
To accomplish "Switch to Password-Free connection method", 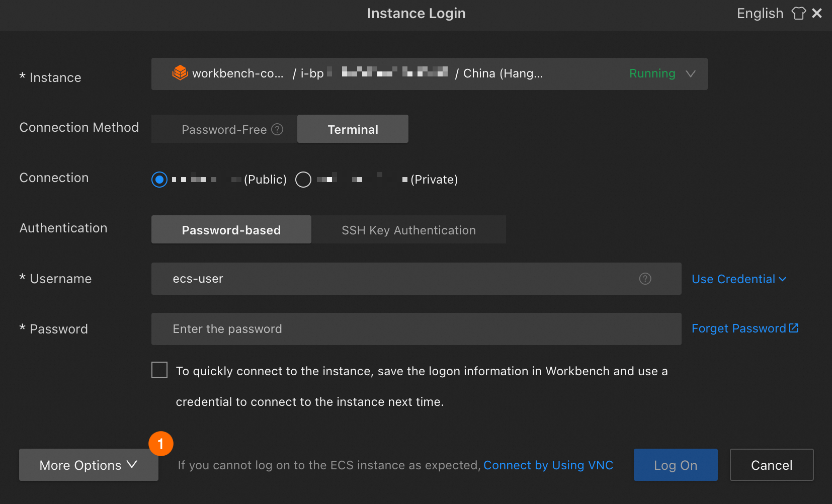I will pyautogui.click(x=224, y=129).
